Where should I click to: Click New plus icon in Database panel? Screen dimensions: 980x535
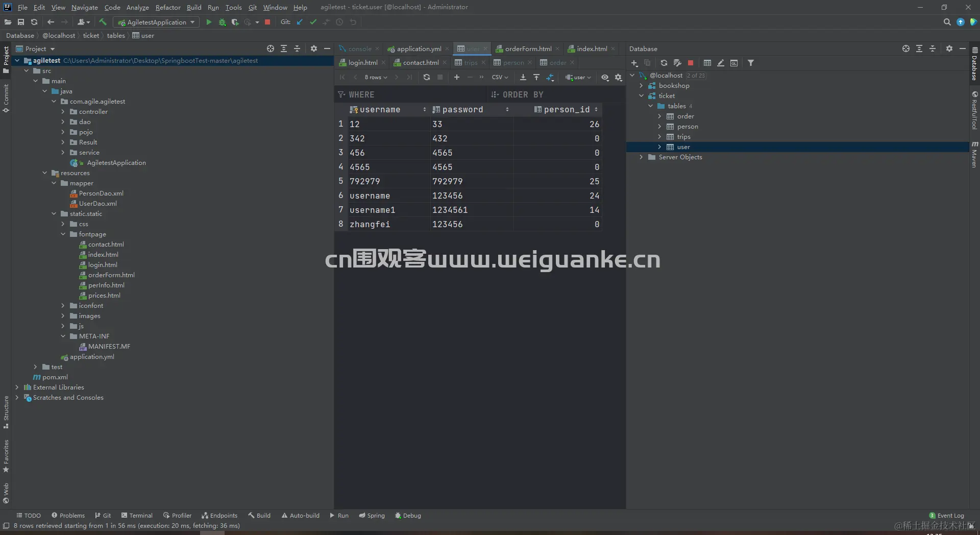pos(634,63)
